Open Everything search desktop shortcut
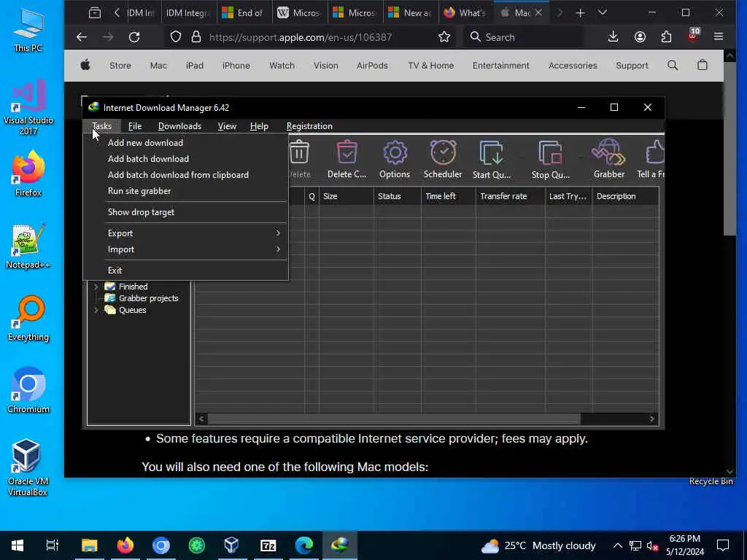Viewport: 747px width, 560px height. [x=28, y=319]
